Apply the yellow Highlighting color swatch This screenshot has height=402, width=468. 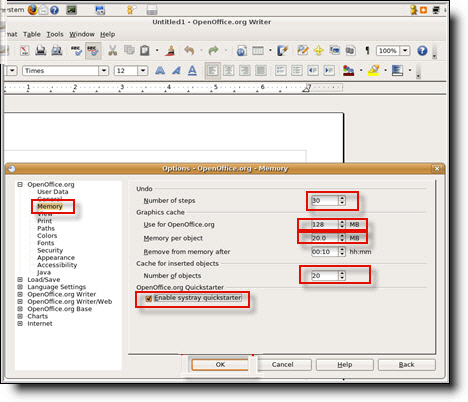coord(373,70)
